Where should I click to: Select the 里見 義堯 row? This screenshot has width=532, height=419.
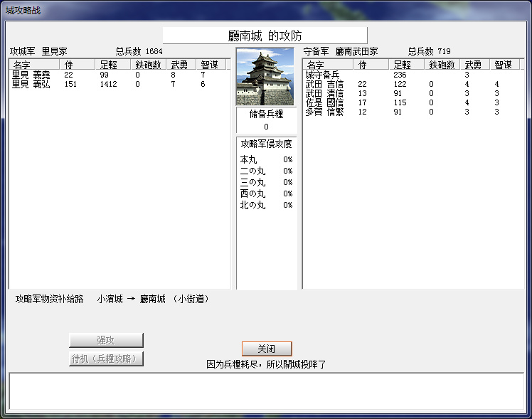pyautogui.click(x=119, y=75)
